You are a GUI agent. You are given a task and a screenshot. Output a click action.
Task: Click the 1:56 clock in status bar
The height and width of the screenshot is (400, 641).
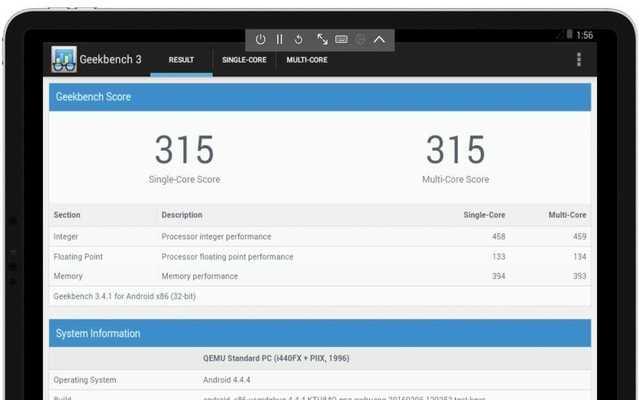585,35
